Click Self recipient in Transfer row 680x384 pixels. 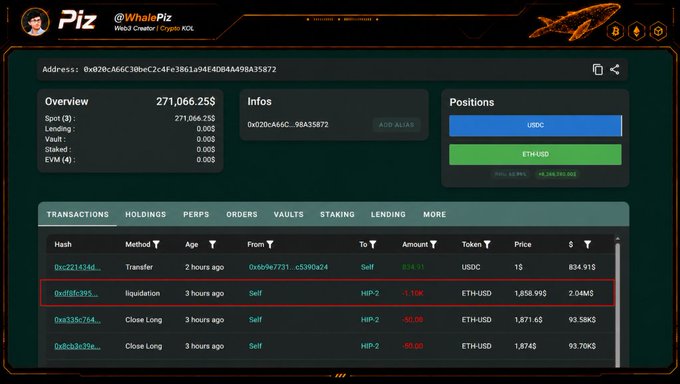pos(367,267)
